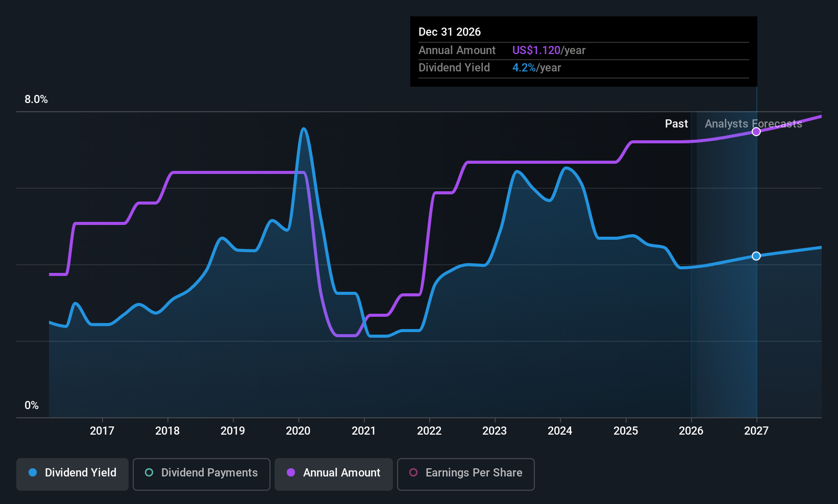Viewport: 838px width, 504px height.
Task: Click the 4.2% dividend yield value
Action: pyautogui.click(x=524, y=67)
